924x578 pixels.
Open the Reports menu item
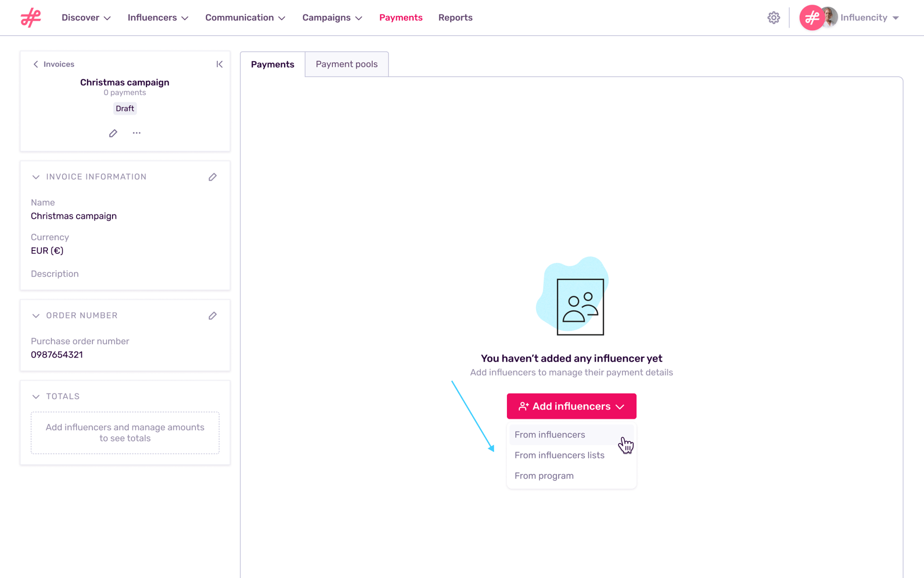point(455,17)
